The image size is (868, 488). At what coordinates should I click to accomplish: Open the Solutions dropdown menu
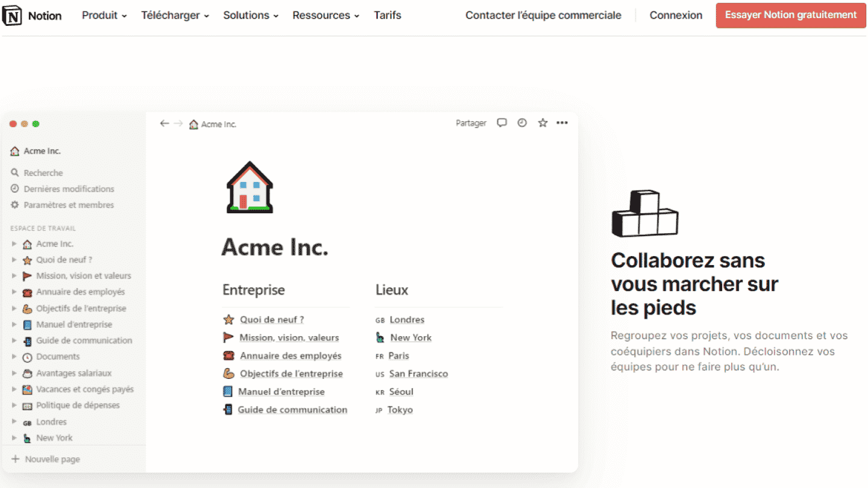[251, 16]
